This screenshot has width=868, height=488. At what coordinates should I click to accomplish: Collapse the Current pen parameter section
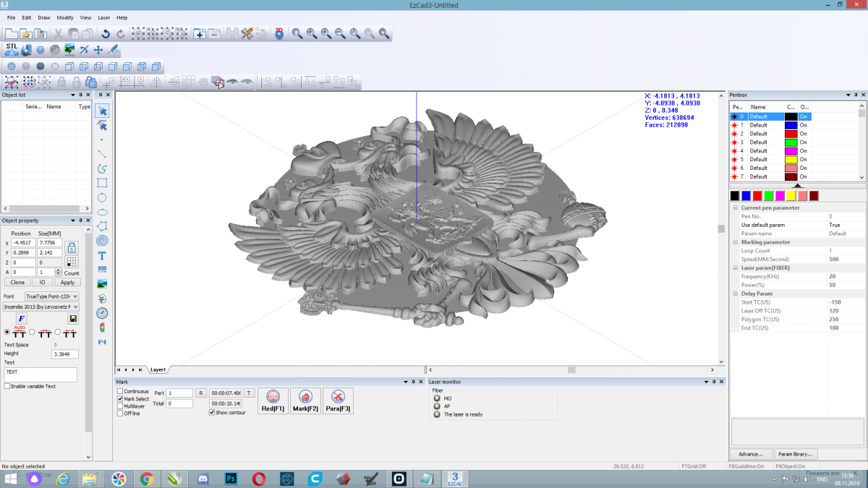point(735,207)
